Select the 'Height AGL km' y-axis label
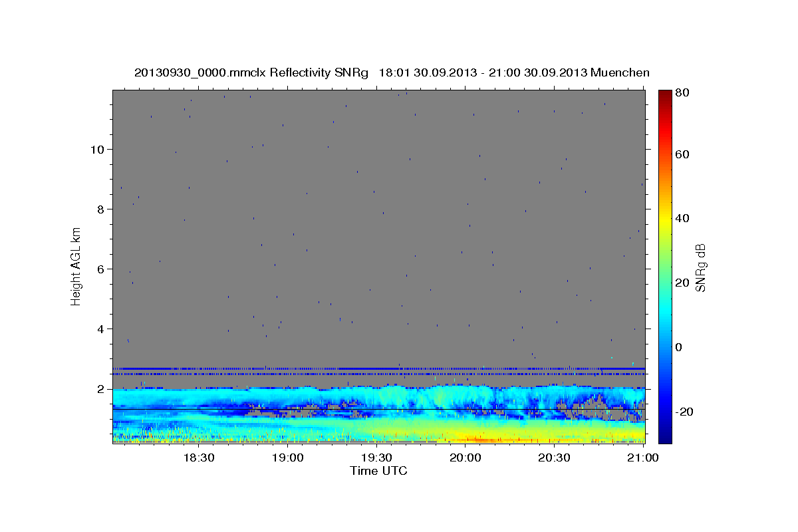798x532 pixels. tap(76, 267)
